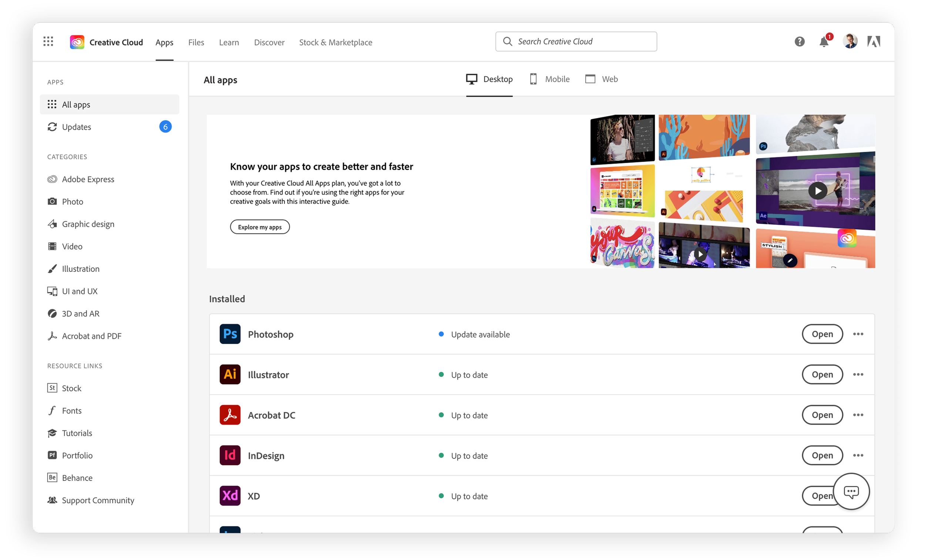
Task: Click the Photoshop app icon
Action: coord(230,334)
